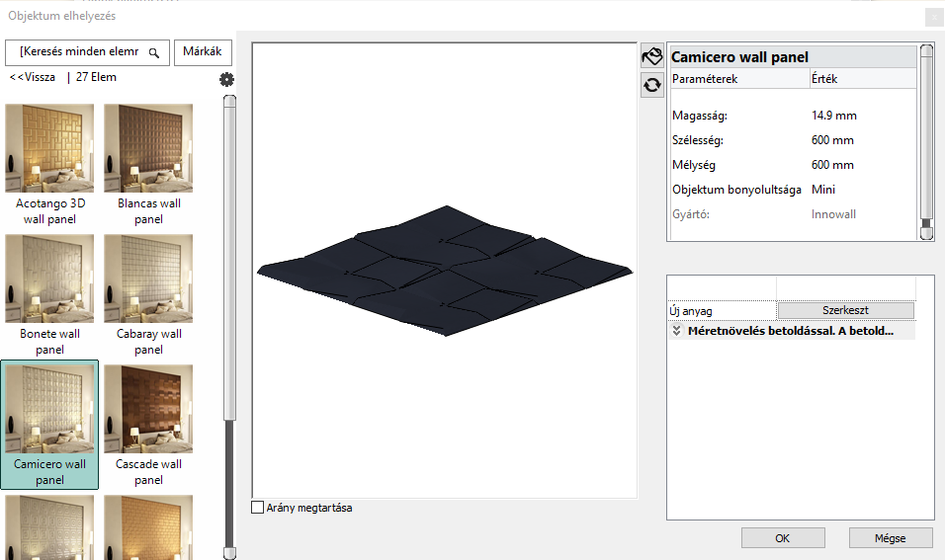Expand the Méretnövelés betoldással section
The width and height of the screenshot is (945, 560).
(676, 331)
